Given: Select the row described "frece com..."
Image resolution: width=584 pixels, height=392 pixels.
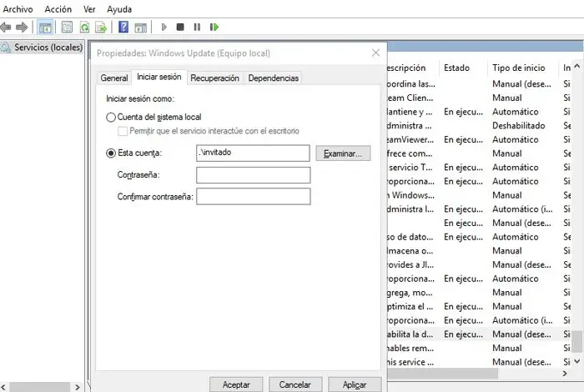Looking at the screenshot, I should point(480,153).
